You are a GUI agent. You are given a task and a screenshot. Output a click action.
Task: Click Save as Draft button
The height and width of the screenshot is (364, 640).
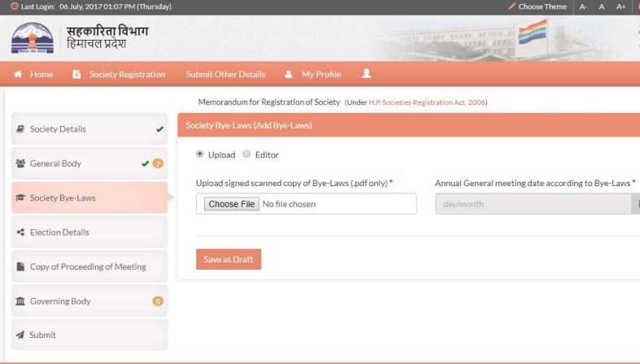(x=229, y=259)
